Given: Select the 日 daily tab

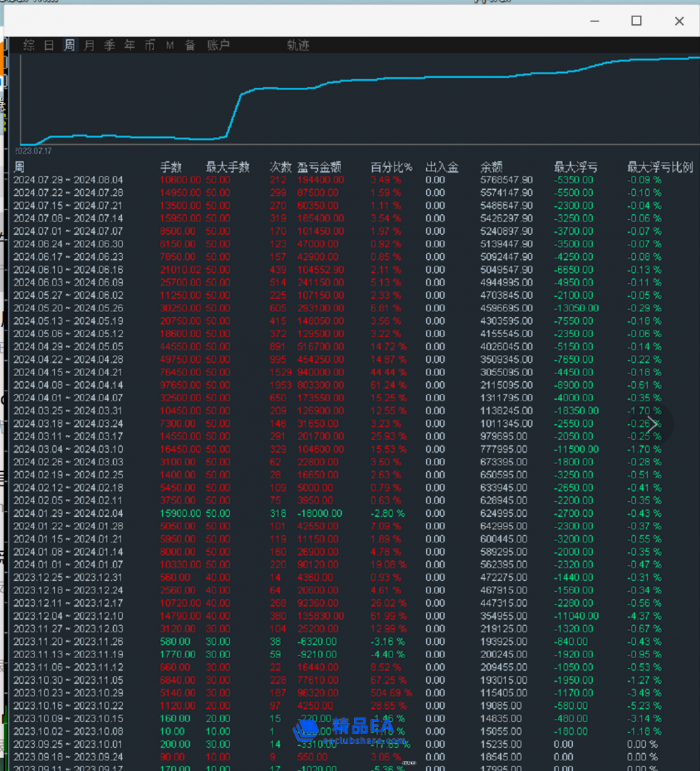Looking at the screenshot, I should pyautogui.click(x=49, y=45).
